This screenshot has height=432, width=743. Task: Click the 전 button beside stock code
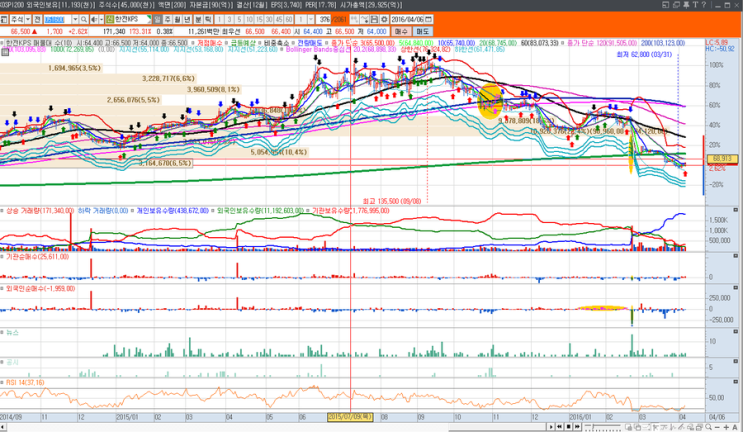click(37, 19)
